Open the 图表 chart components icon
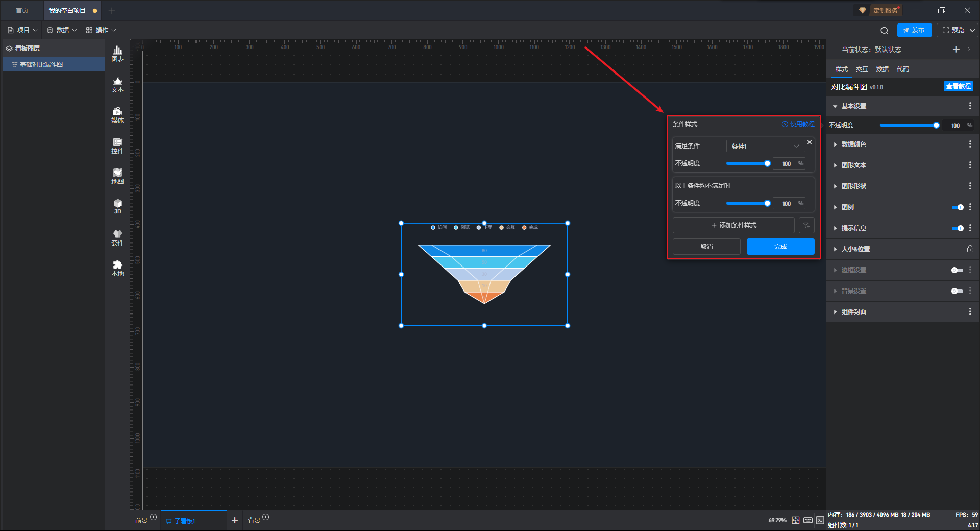 pyautogui.click(x=117, y=53)
